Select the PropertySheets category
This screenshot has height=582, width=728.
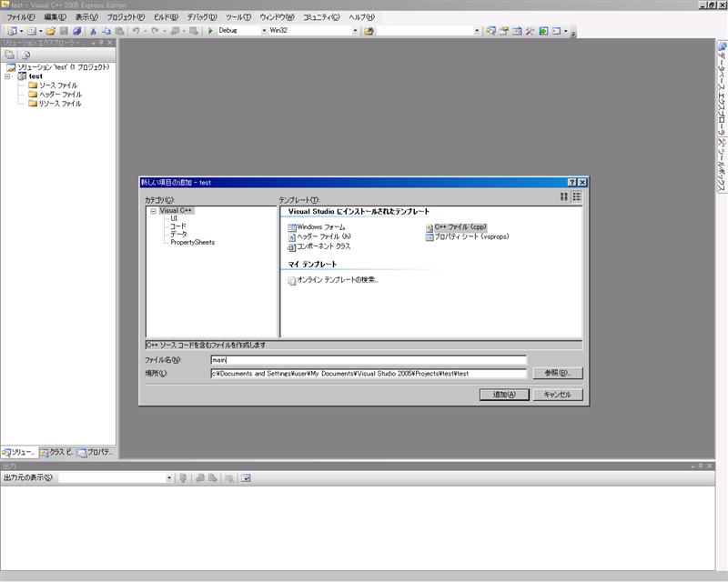tap(192, 242)
